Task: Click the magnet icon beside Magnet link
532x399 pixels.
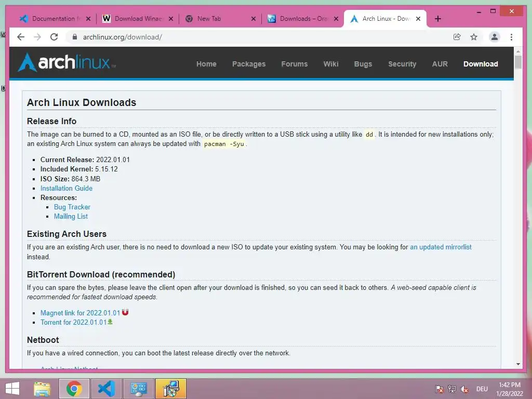Action: [125, 312]
